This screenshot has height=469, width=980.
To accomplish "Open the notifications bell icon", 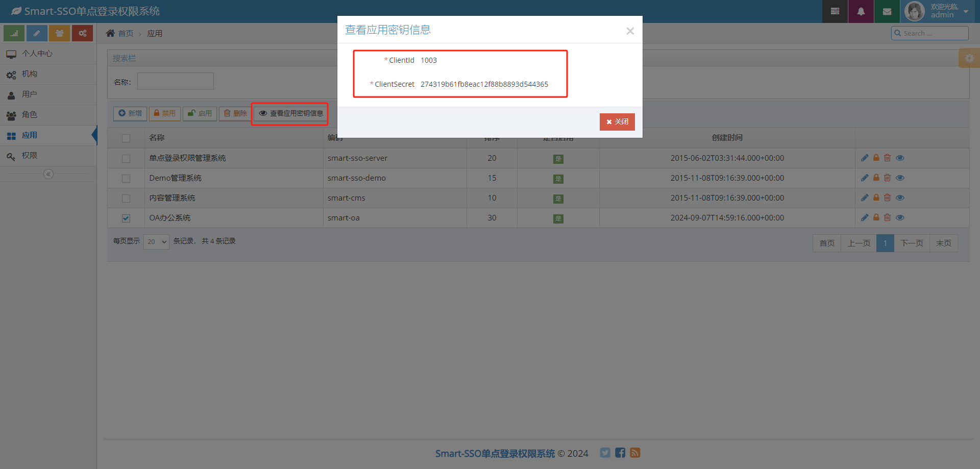I will coord(861,11).
